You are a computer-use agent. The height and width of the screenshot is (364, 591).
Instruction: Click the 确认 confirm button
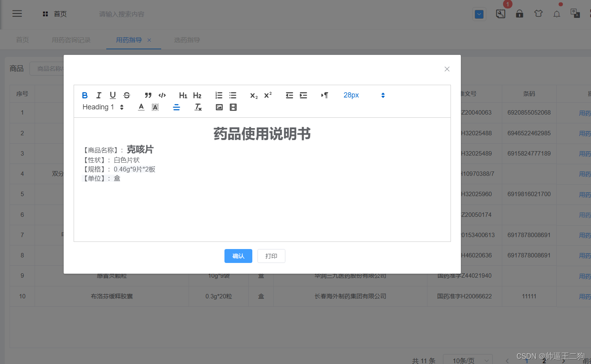[x=238, y=256]
